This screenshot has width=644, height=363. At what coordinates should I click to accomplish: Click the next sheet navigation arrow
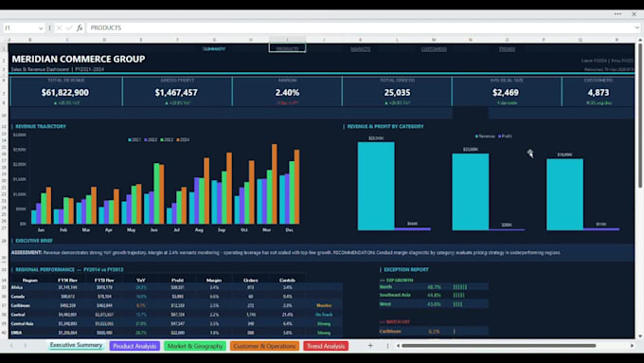[x=25, y=346]
